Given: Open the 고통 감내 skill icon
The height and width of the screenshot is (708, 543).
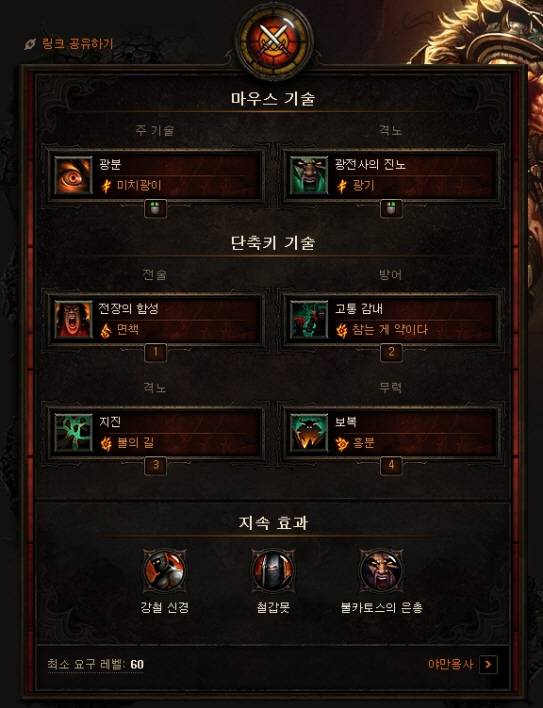Looking at the screenshot, I should (309, 320).
